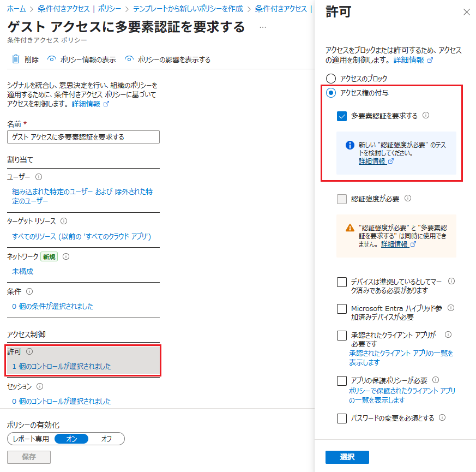Click 詳細情報 link in policy description
Image resolution: width=476 pixels, height=472 pixels.
point(86,104)
